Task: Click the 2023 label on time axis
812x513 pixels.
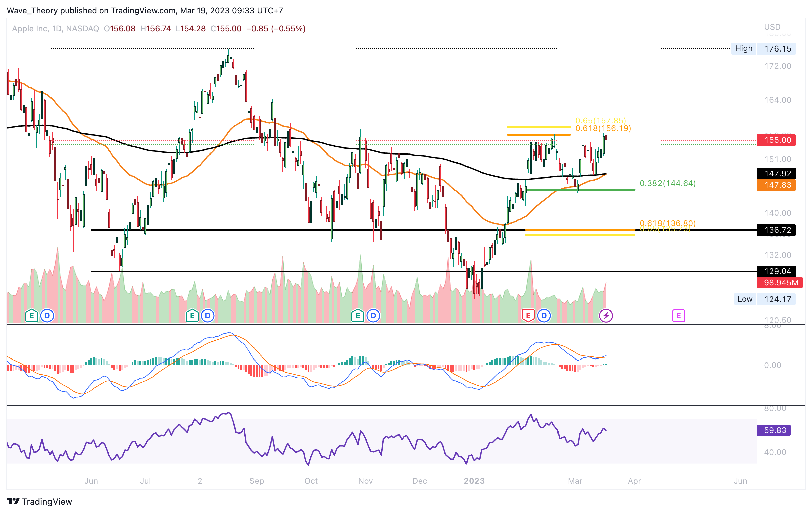Action: point(474,481)
